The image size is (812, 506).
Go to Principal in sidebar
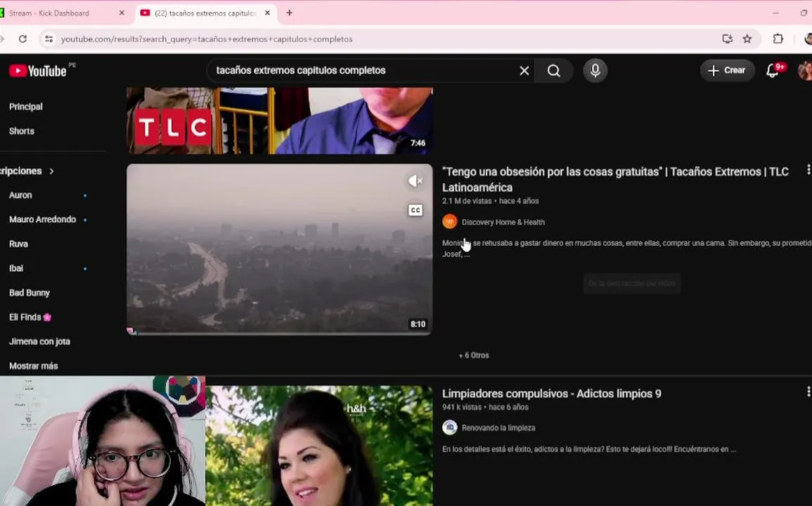point(26,107)
